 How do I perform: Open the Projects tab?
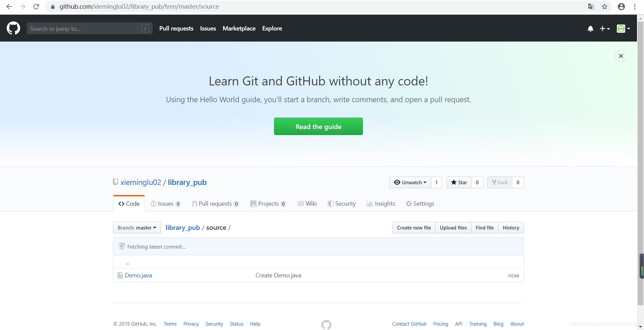pos(268,204)
